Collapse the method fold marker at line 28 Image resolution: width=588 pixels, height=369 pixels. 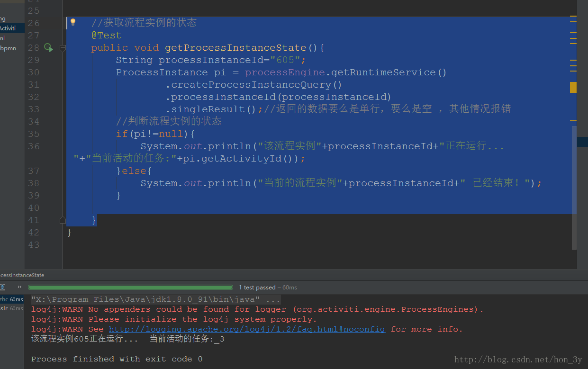(63, 48)
